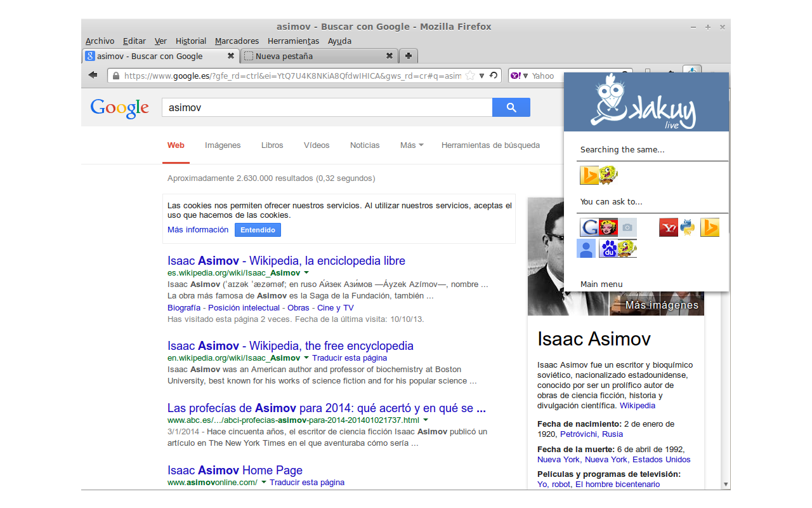812x508 pixels.
Task: Open the Wikipedia link in the knowledge panel
Action: click(638, 406)
